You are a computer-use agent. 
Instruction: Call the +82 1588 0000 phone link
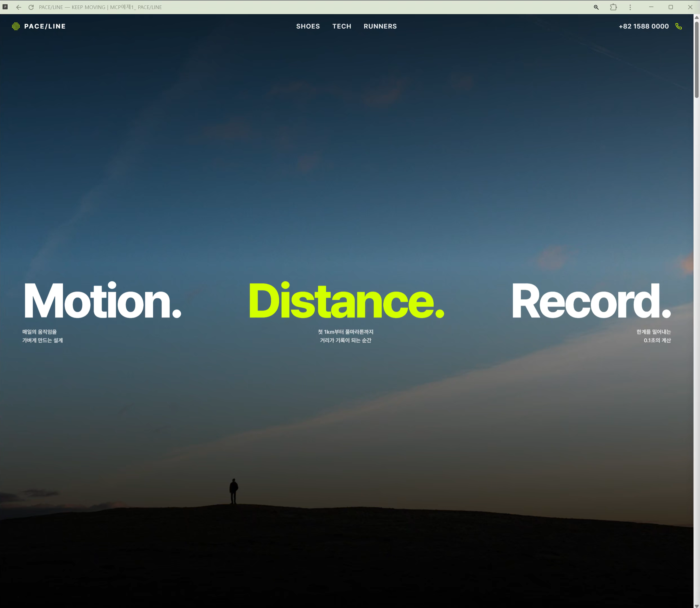click(x=644, y=27)
